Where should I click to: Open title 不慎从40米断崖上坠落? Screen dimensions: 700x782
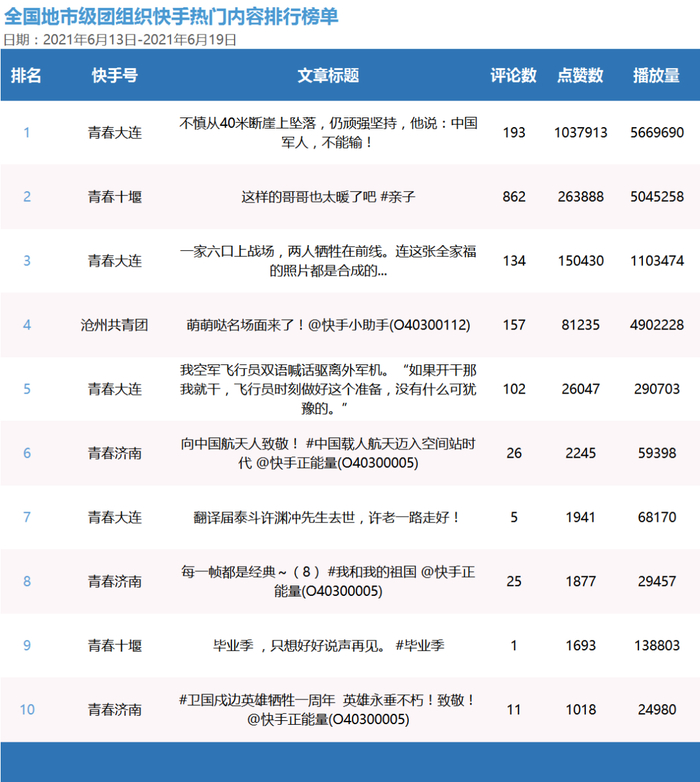(328, 133)
